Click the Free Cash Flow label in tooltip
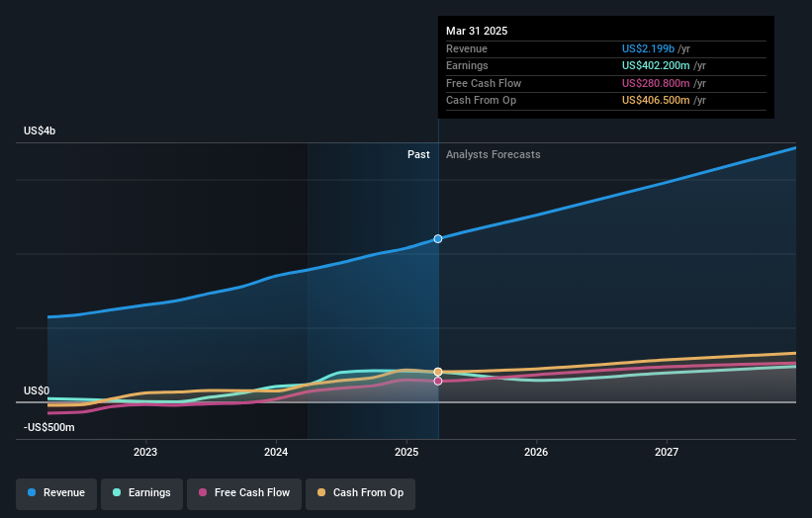 [484, 83]
